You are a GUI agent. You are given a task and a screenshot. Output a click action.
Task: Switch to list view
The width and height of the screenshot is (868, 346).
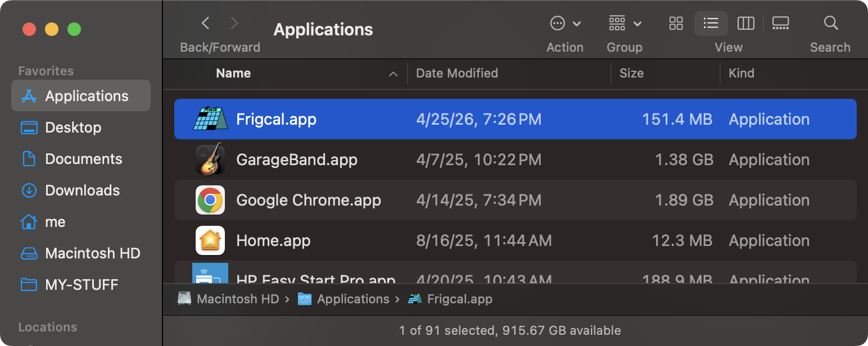[711, 23]
